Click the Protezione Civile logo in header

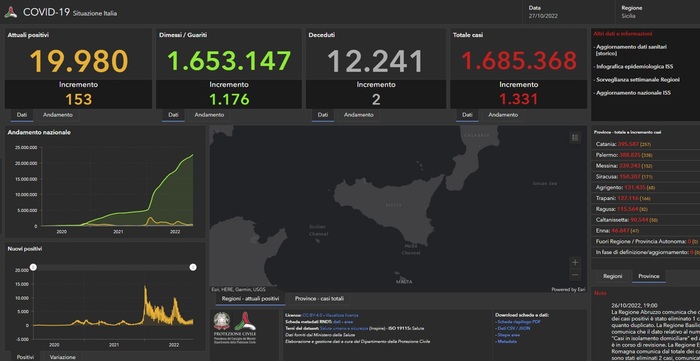pos(11,12)
